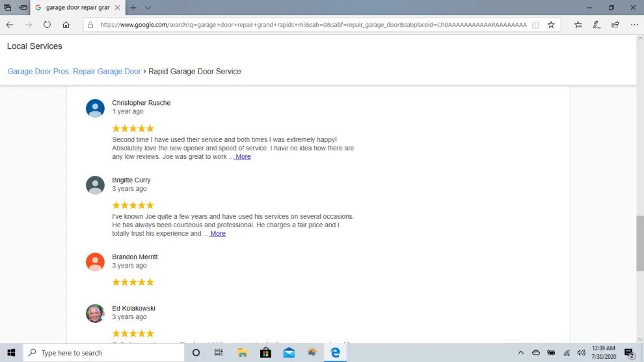This screenshot has width=644, height=362.
Task: Click Set these tabs aside icon
Action: (x=23, y=7)
